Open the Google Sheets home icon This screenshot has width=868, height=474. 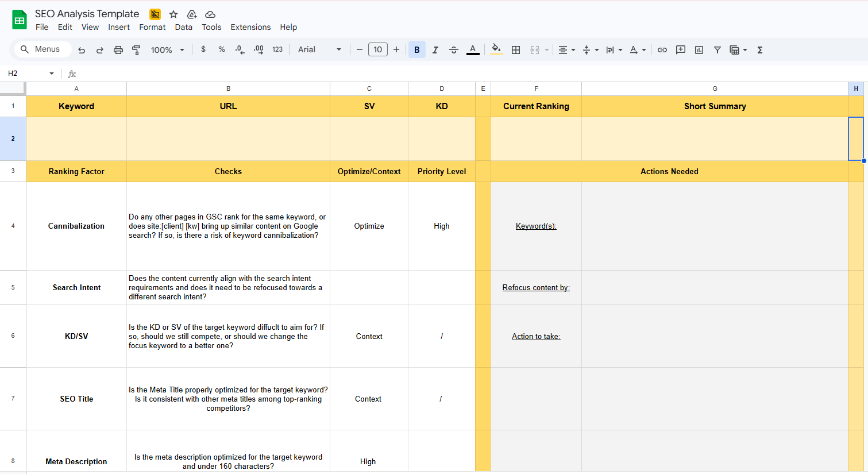(x=20, y=20)
